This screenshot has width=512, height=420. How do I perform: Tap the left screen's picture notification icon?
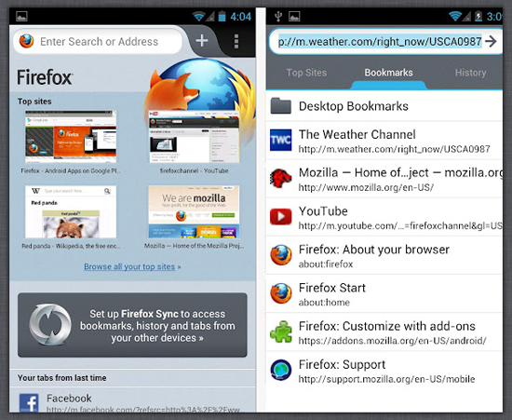21,17
